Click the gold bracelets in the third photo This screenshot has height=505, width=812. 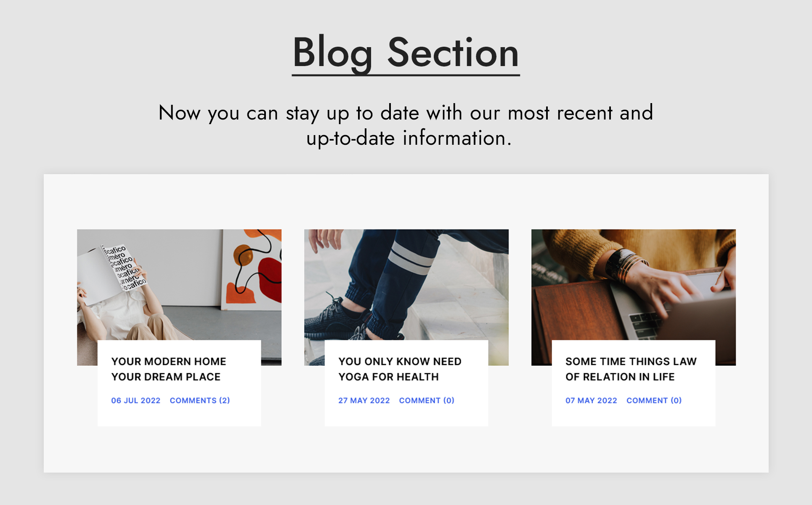(627, 265)
